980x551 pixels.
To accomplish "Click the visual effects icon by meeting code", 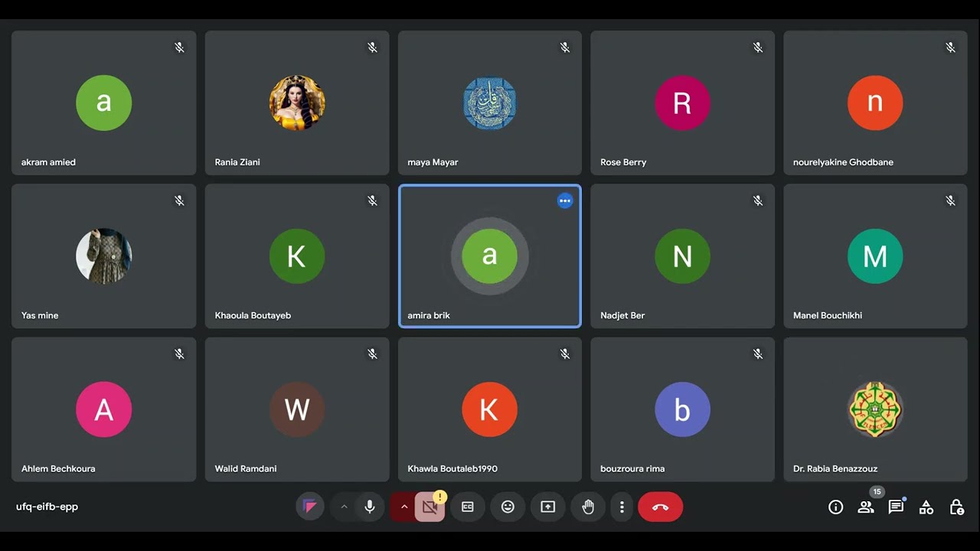I will click(310, 507).
